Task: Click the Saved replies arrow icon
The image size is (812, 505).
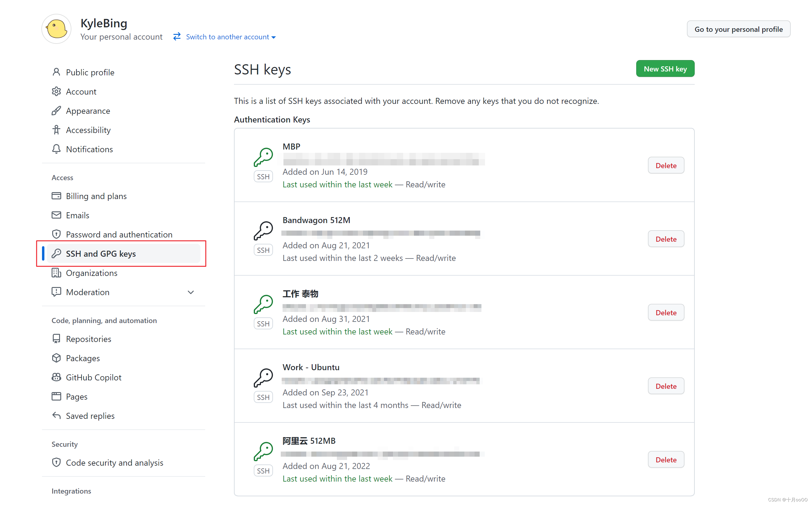Action: 56,416
